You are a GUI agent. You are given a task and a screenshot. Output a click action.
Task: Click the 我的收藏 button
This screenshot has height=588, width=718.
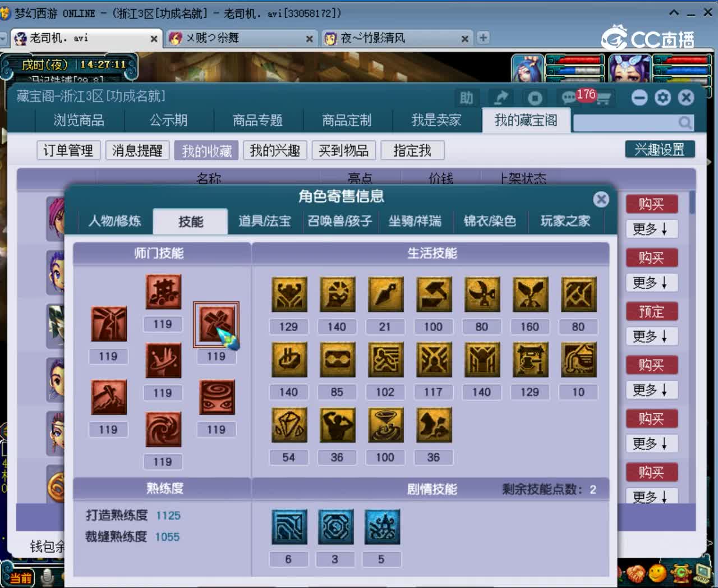206,150
